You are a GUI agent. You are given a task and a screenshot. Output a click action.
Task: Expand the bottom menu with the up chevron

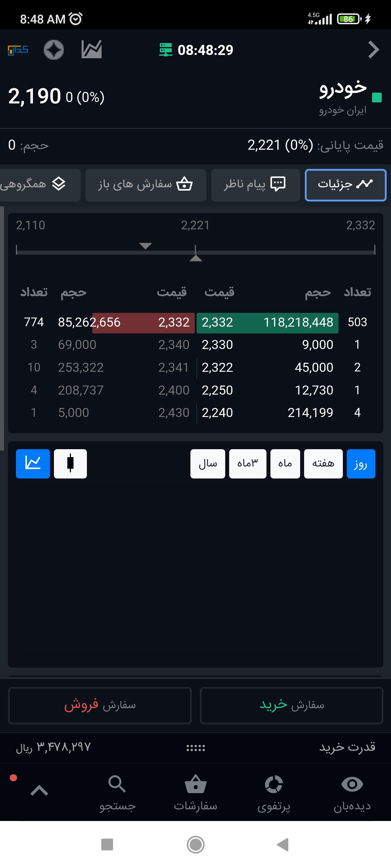pyautogui.click(x=39, y=791)
